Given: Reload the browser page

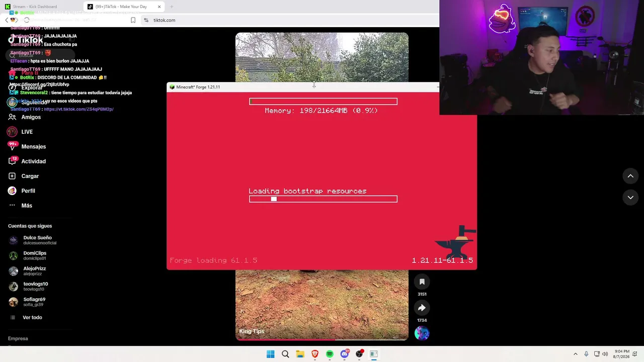Looking at the screenshot, I should pyautogui.click(x=27, y=20).
